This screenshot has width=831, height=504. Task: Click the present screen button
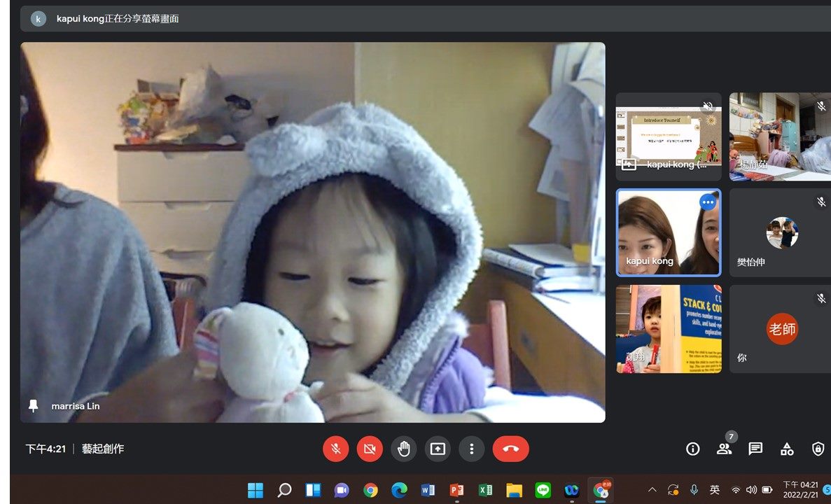438,449
